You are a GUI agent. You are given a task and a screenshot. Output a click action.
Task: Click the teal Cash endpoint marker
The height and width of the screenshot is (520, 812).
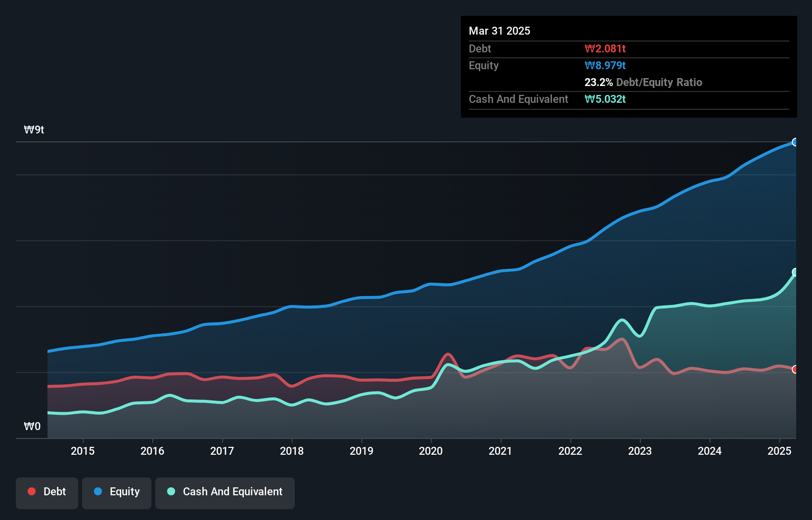[x=795, y=272]
